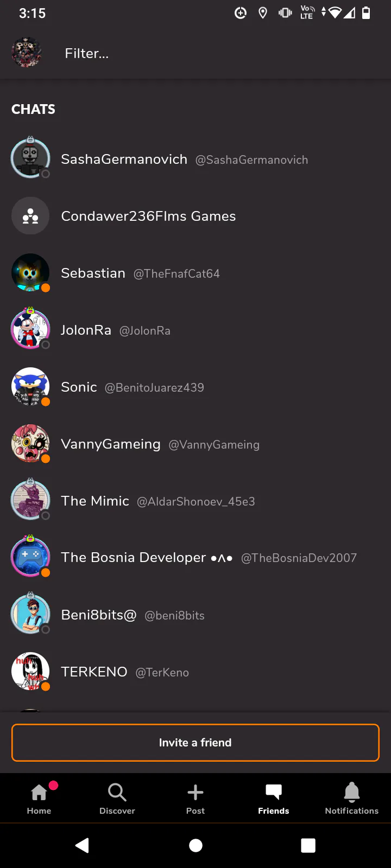Select the Friends chat tab
The height and width of the screenshot is (868, 391).
tap(274, 797)
